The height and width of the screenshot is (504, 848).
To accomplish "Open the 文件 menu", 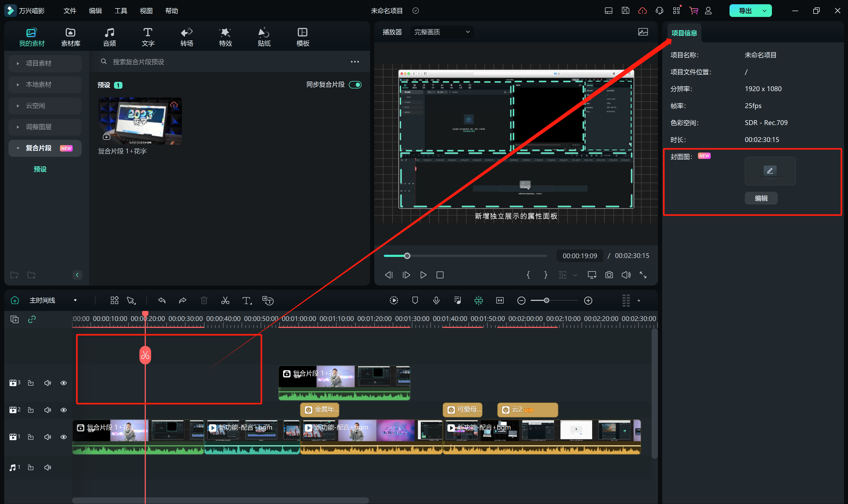I will [70, 11].
